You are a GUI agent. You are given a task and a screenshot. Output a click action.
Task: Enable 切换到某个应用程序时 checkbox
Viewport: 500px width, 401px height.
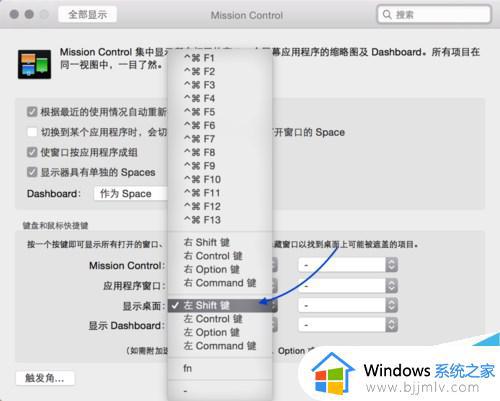tap(32, 132)
